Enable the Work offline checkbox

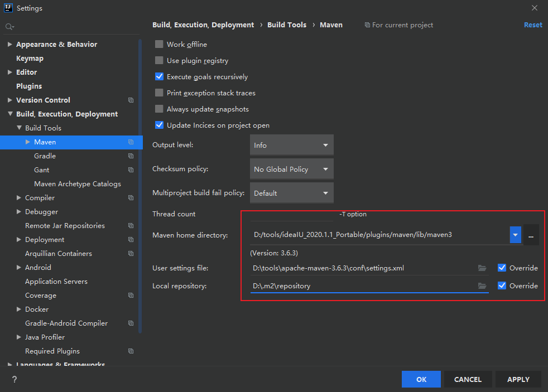(159, 44)
